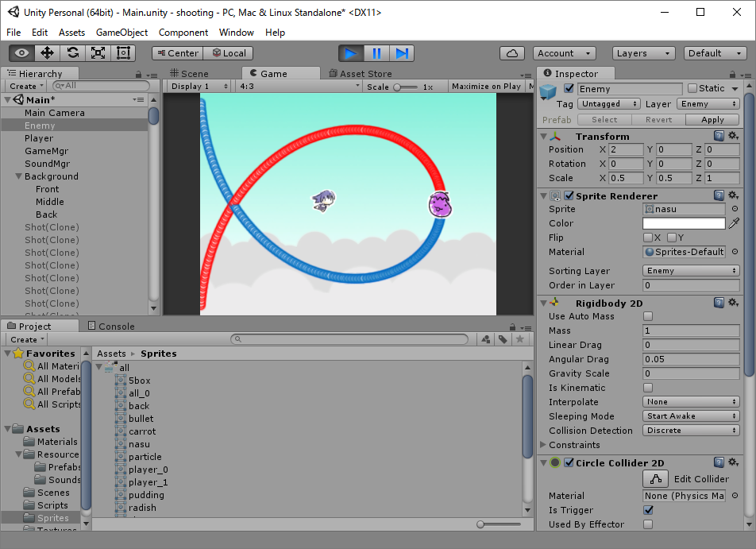
Task: Click Search by Type icon in Project
Action: (486, 339)
